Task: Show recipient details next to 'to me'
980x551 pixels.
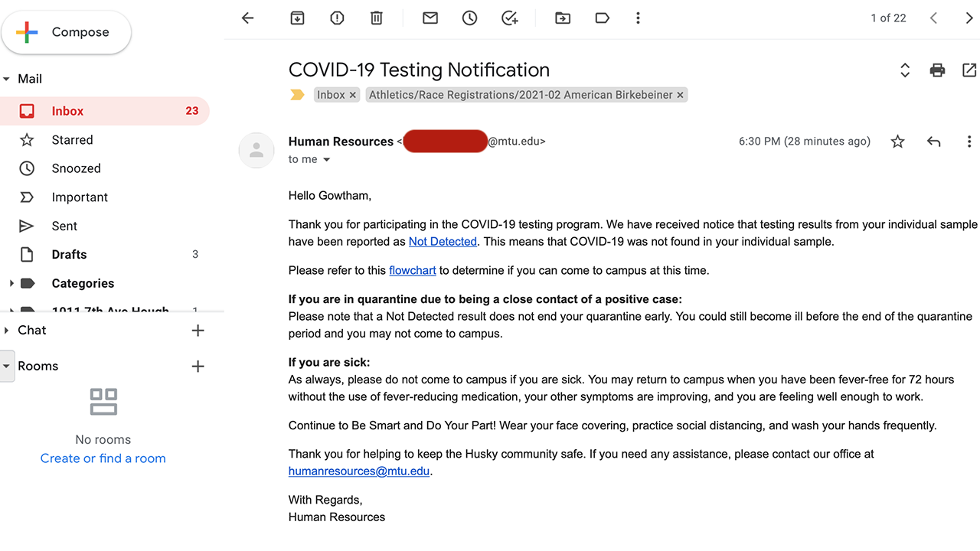Action: click(327, 160)
